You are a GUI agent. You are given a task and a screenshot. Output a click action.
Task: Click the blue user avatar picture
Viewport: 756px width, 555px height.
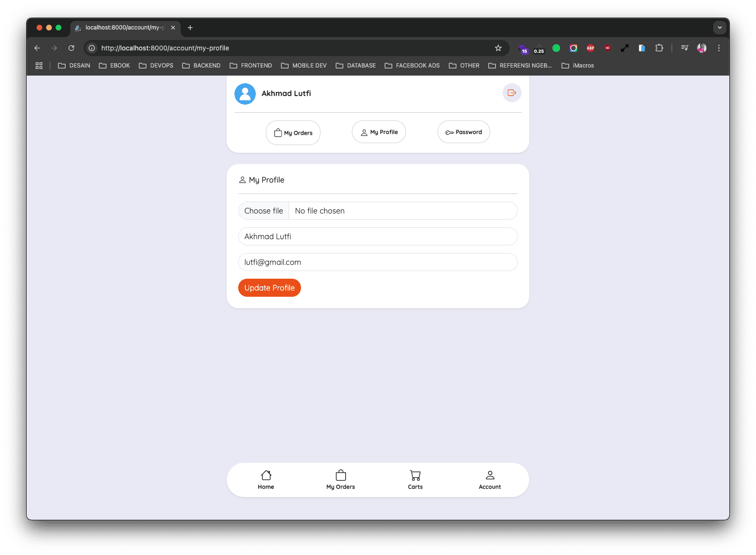click(245, 94)
